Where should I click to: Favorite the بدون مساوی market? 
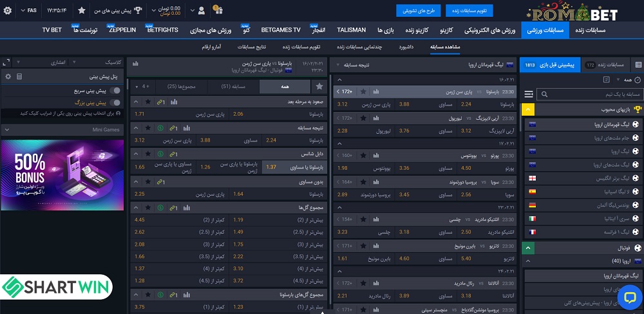[148, 182]
